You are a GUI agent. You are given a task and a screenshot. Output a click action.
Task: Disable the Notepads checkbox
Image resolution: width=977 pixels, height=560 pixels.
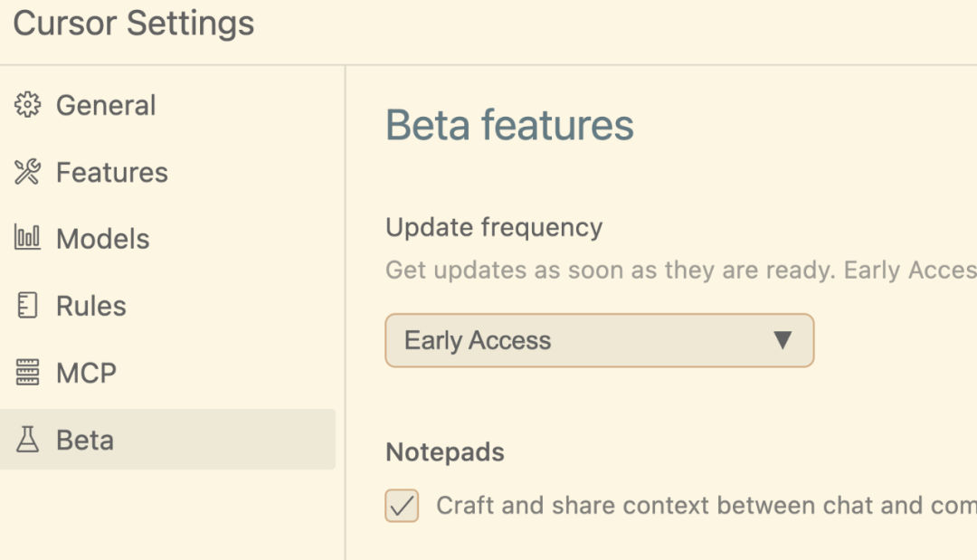[x=402, y=505]
